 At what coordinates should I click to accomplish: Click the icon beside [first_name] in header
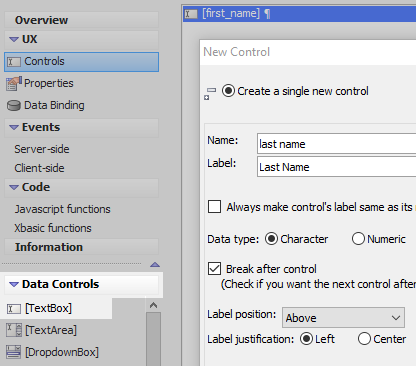(x=191, y=14)
